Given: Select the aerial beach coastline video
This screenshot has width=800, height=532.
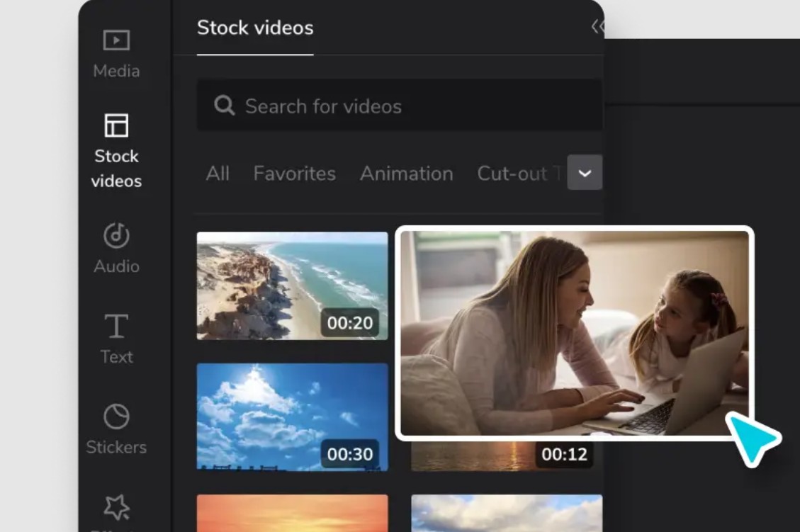Looking at the screenshot, I should point(292,285).
